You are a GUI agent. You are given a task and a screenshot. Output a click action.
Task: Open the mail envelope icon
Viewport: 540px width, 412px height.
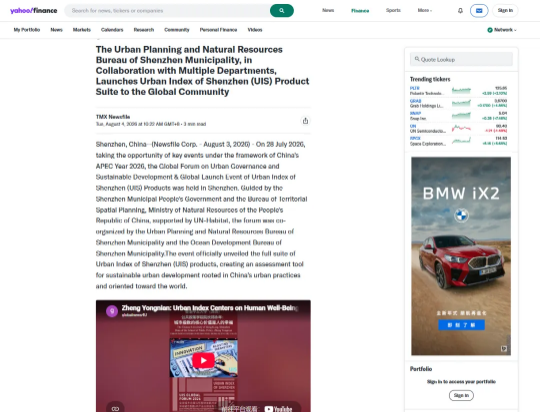pyautogui.click(x=479, y=11)
